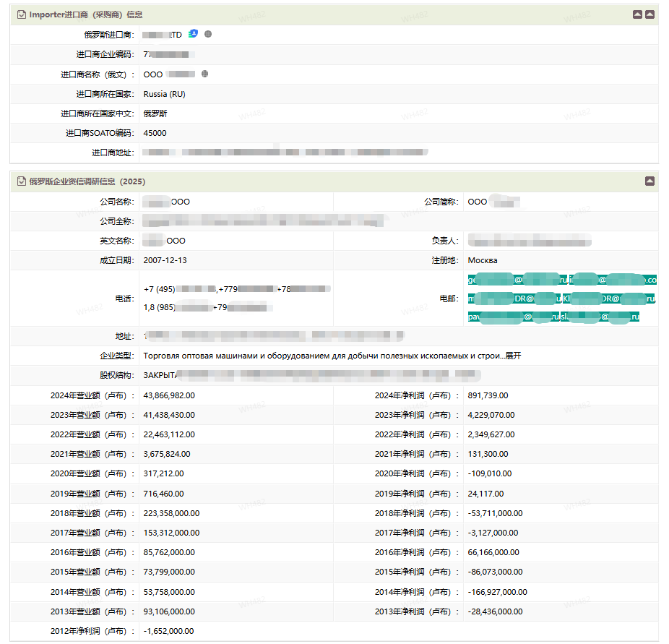This screenshot has width=669, height=644.
Task: Click the SOATO code value 45000
Action: tap(155, 133)
